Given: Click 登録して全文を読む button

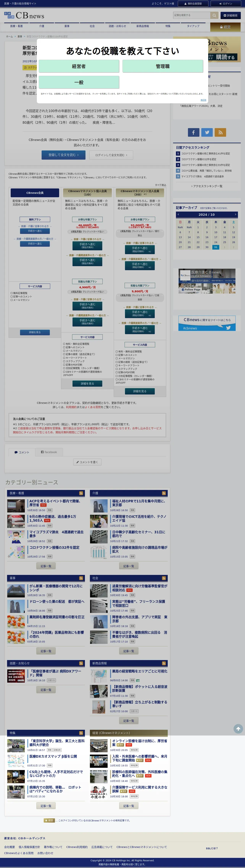Looking at the screenshot, I should pos(64,155).
